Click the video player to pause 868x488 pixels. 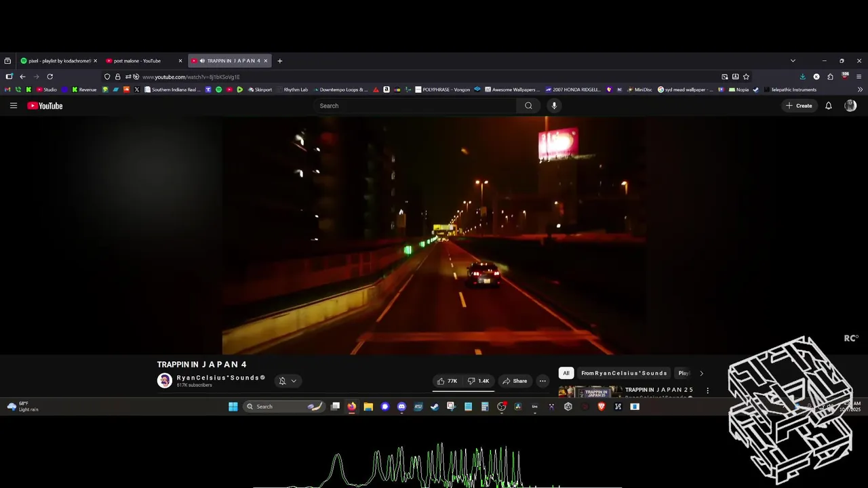click(434, 235)
